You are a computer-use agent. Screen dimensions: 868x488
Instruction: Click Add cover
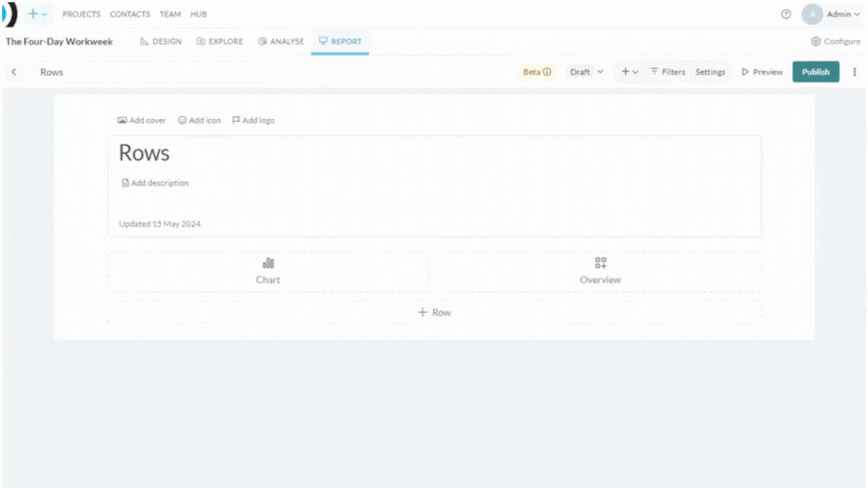pos(142,120)
